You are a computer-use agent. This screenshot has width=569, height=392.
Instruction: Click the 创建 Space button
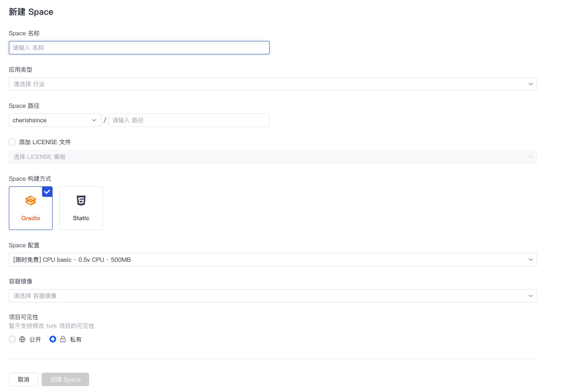point(65,379)
